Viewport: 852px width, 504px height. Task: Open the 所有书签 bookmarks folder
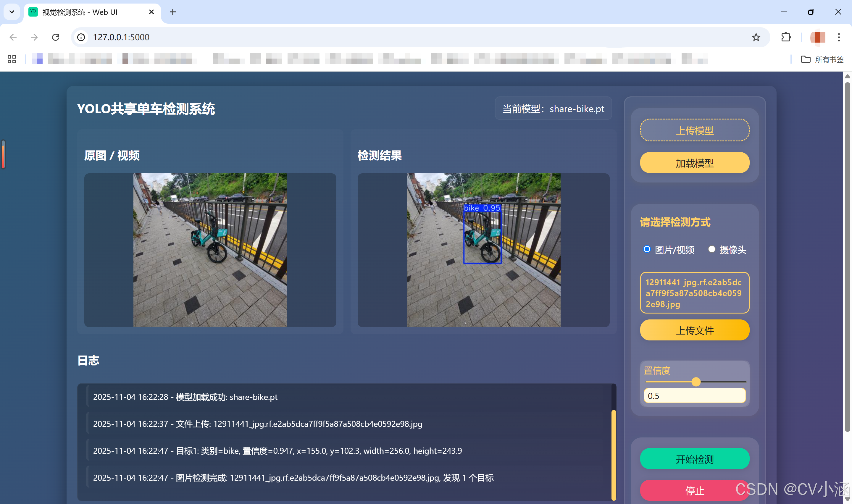point(822,59)
